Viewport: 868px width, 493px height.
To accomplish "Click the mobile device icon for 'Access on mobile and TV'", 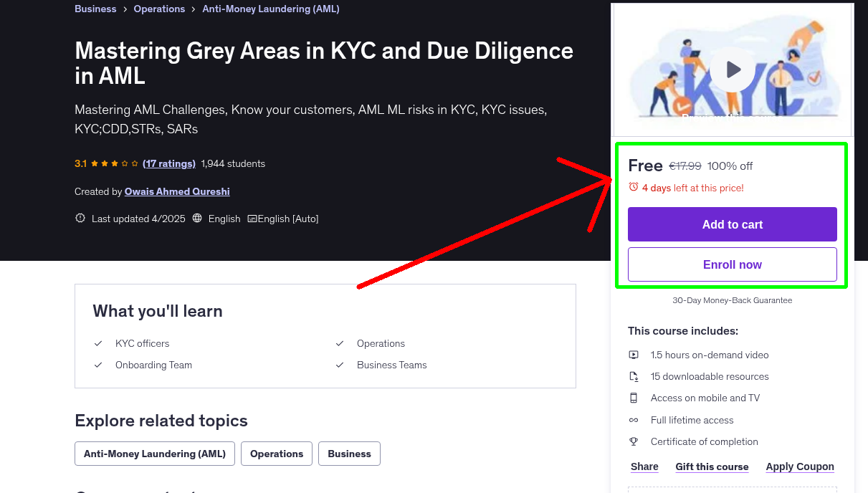I will point(634,398).
